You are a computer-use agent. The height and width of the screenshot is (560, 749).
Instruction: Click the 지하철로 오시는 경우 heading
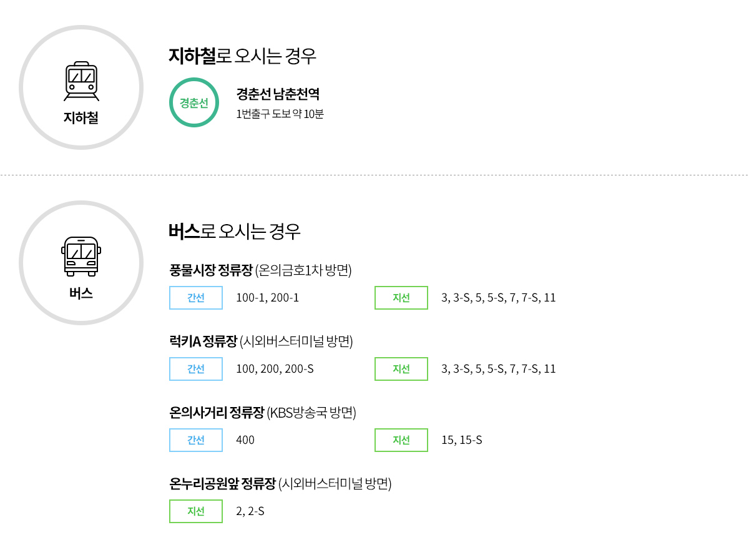point(242,56)
